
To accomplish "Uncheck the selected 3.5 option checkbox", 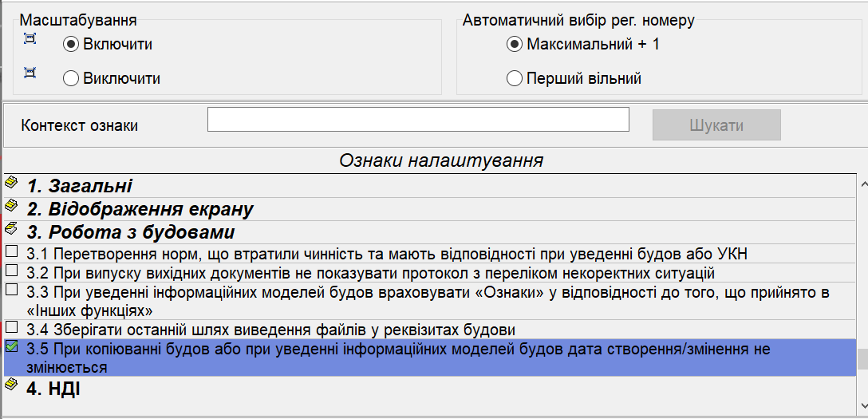I will tap(11, 346).
